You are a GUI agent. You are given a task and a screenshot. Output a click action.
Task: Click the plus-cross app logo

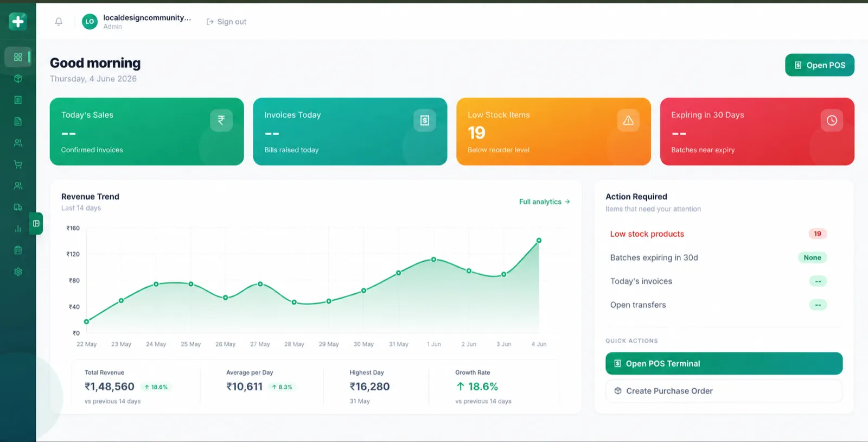click(18, 21)
